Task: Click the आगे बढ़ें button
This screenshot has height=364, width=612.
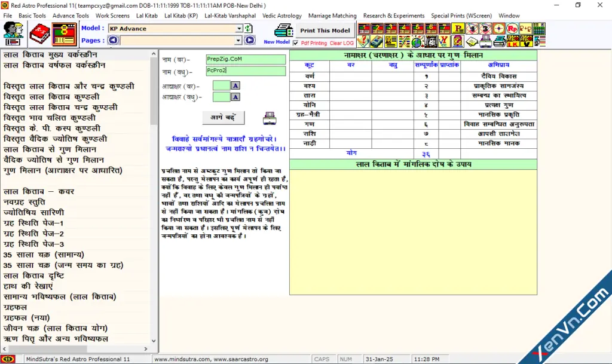Action: coord(224,117)
